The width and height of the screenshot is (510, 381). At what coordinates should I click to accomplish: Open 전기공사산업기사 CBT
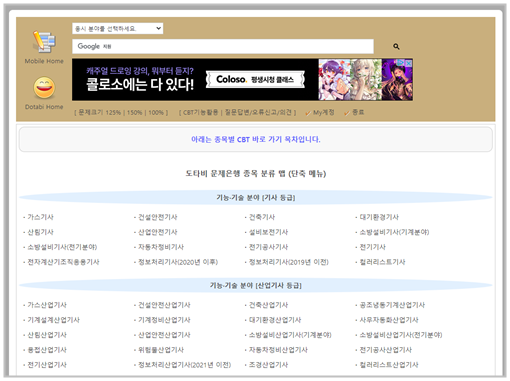[x=386, y=350]
